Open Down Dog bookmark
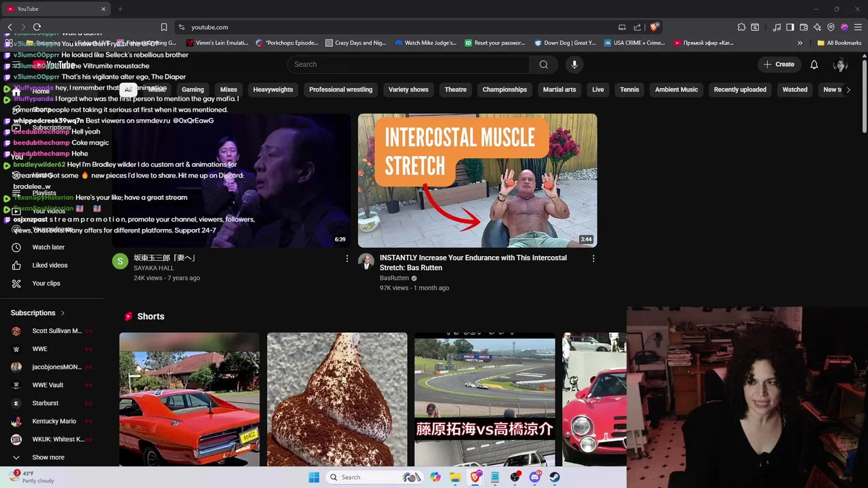Image resolution: width=868 pixels, height=488 pixels. coord(565,43)
